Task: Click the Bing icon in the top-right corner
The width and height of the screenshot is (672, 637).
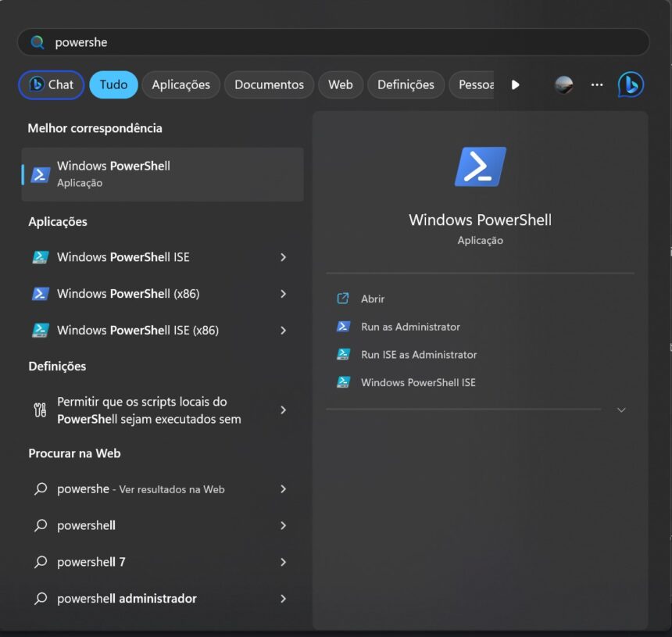Action: (631, 84)
